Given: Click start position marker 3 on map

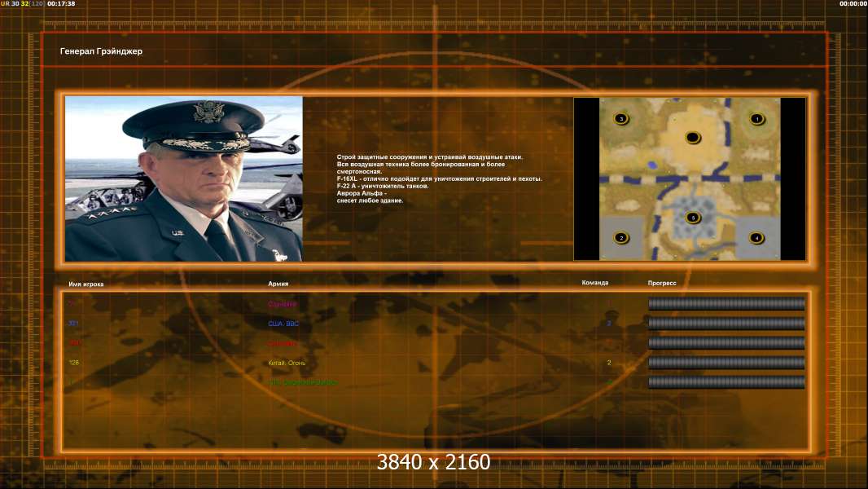Looking at the screenshot, I should (x=621, y=118).
